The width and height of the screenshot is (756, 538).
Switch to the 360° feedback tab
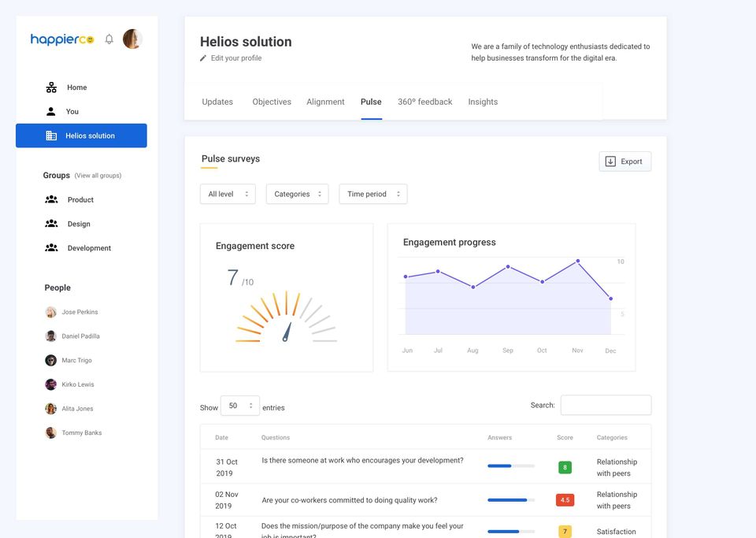click(x=424, y=102)
